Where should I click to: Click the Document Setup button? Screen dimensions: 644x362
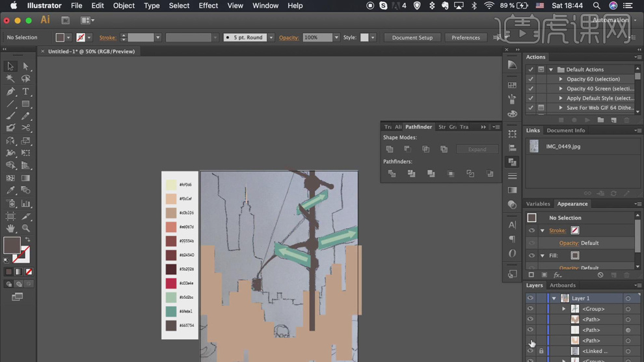pos(412,38)
